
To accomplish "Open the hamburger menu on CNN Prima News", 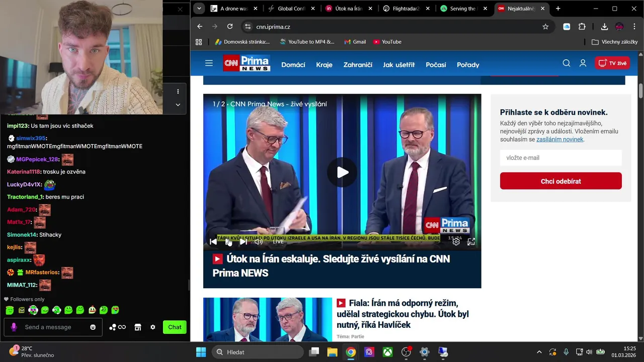I will [209, 63].
